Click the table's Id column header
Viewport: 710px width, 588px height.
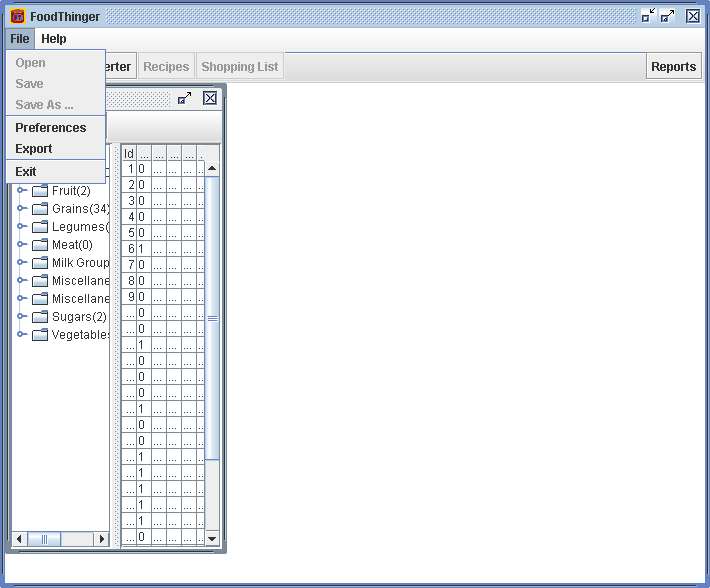[129, 154]
